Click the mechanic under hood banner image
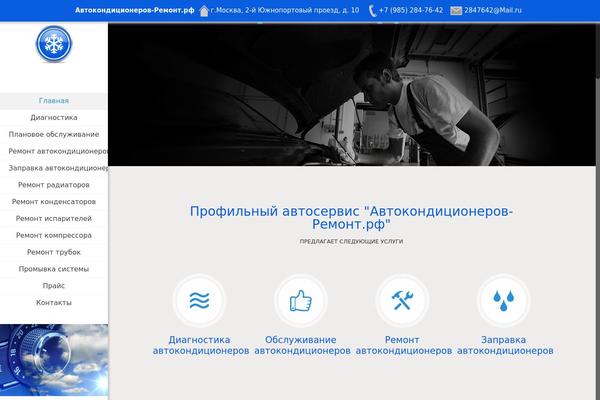Viewport: 600px width, 400px height. (352, 95)
